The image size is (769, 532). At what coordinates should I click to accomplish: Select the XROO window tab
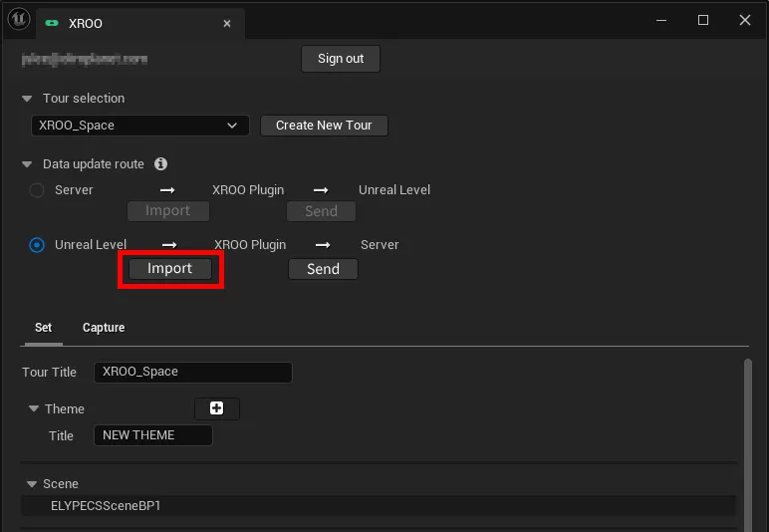139,23
